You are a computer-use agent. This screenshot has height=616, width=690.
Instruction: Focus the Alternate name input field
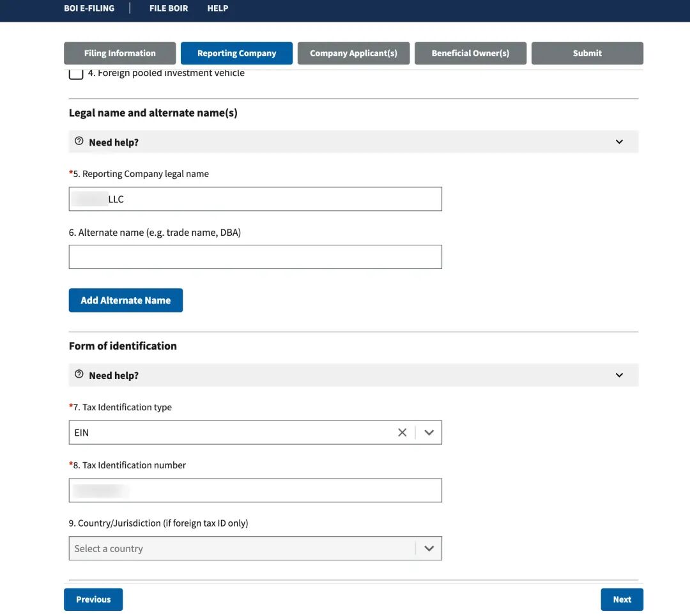[255, 257]
